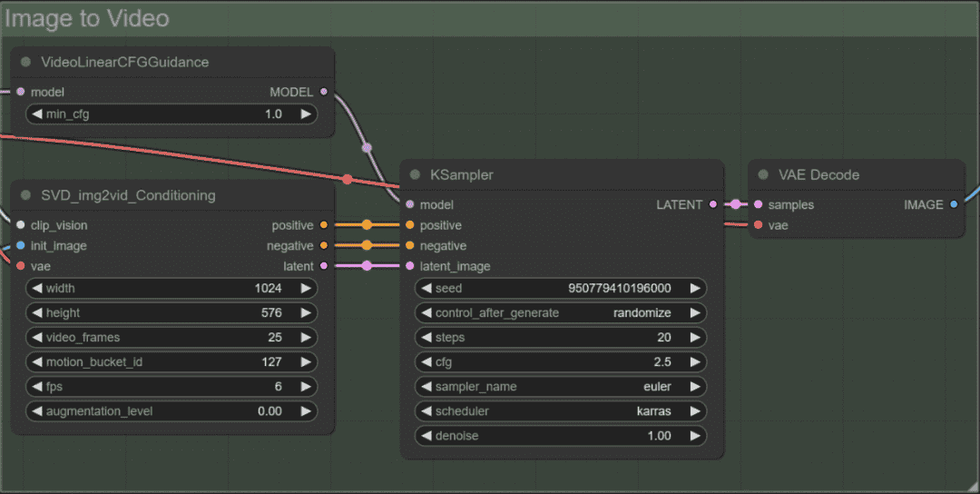980x494 pixels.
Task: Click the KSampler LATENT output socket
Action: point(713,204)
